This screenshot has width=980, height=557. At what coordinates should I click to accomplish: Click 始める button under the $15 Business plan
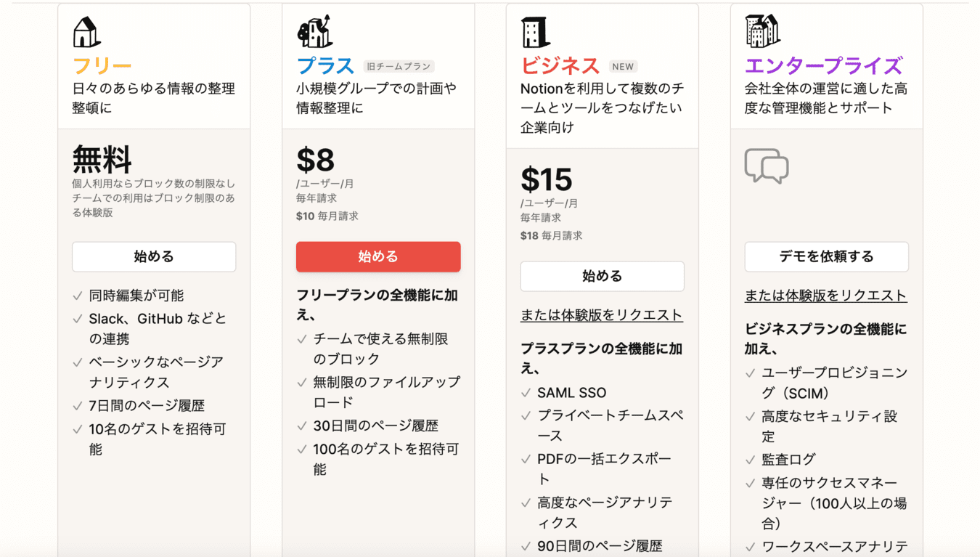pos(603,276)
